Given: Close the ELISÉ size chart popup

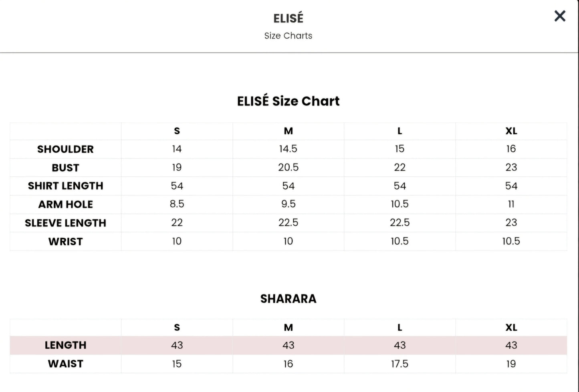Looking at the screenshot, I should coord(560,16).
